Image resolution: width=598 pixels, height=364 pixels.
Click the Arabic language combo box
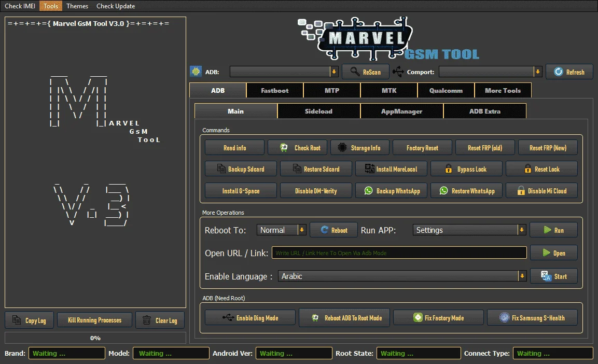[402, 276]
